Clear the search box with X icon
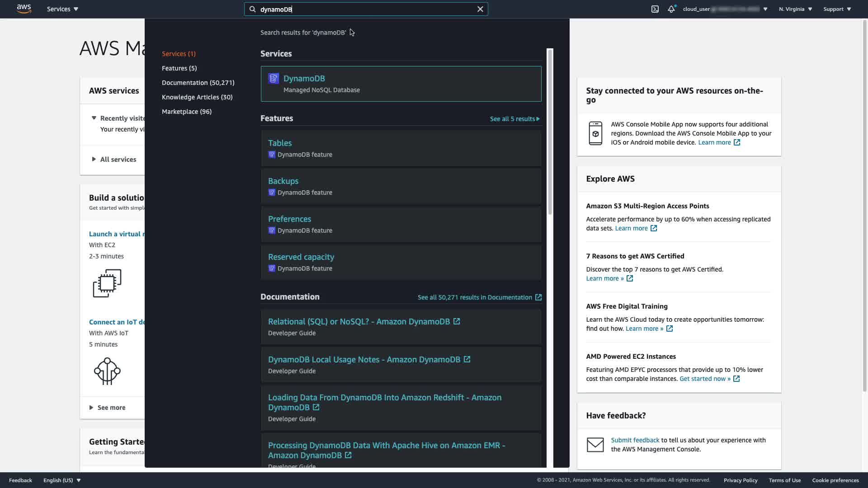Image resolution: width=868 pixels, height=488 pixels. (480, 9)
